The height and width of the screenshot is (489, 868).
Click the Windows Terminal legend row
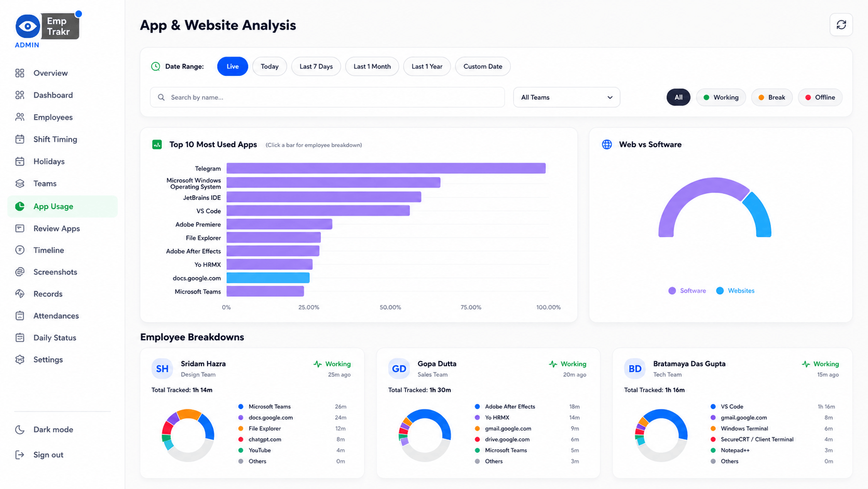(771, 429)
